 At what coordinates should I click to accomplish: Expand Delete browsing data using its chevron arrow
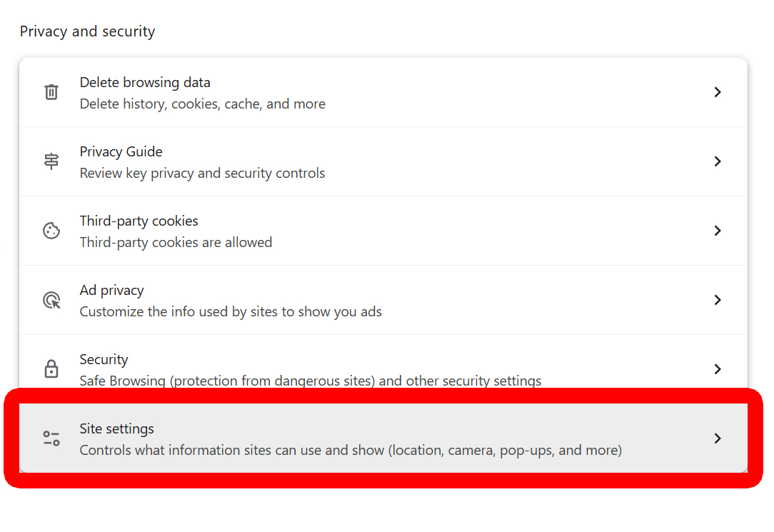click(718, 92)
